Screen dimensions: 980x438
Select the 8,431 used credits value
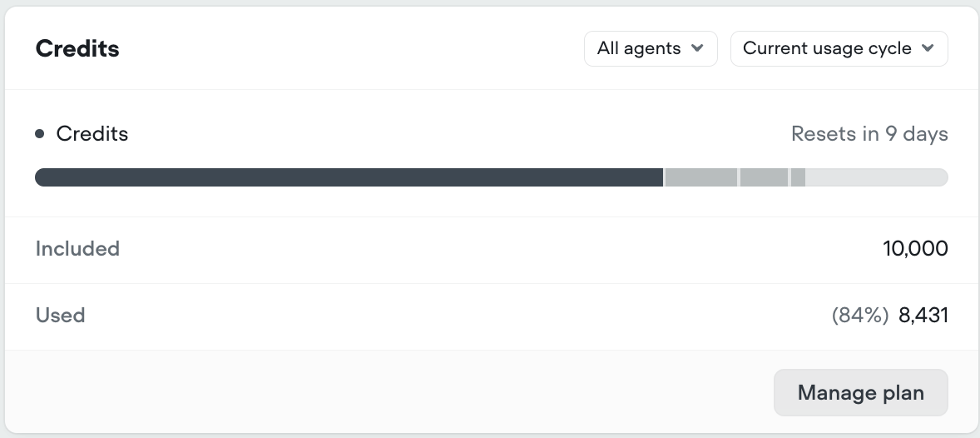[x=923, y=316]
